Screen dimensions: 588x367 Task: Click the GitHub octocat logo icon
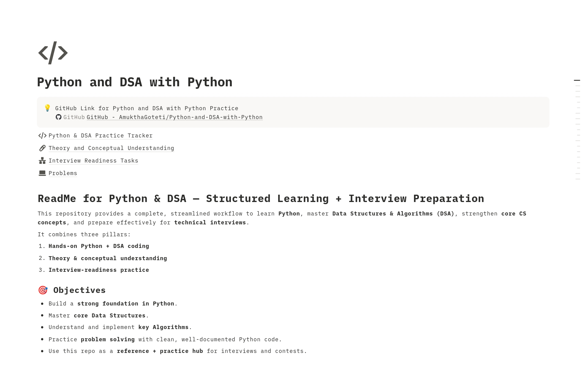(x=58, y=117)
